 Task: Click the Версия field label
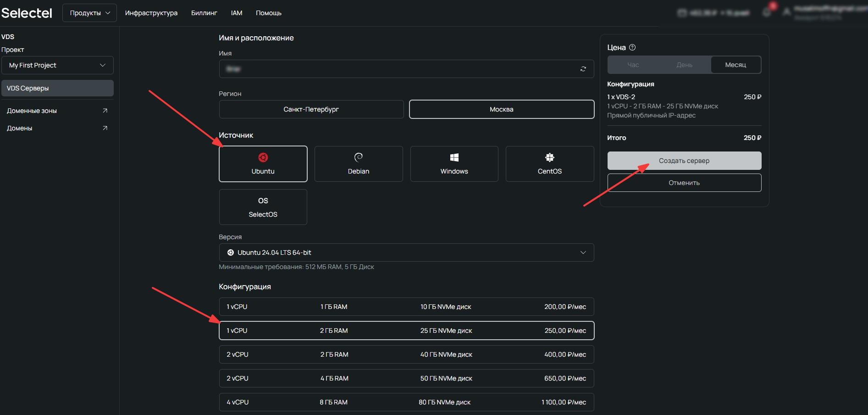point(230,237)
